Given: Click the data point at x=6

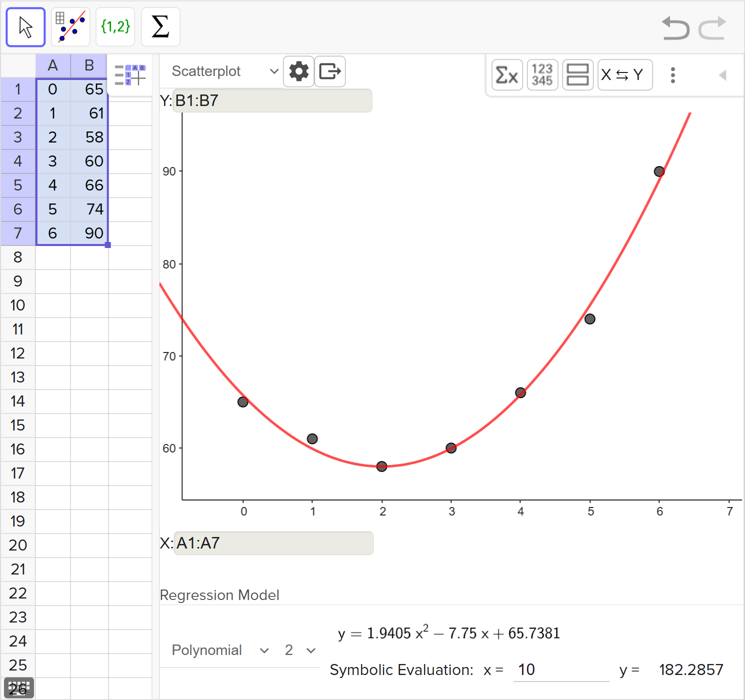Looking at the screenshot, I should pyautogui.click(x=659, y=171).
